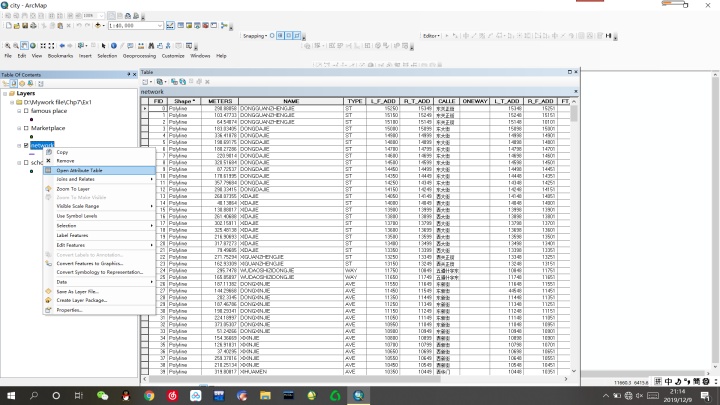Viewport: 720px width, 405px height.
Task: Click the ONEWAY column header
Action: click(x=475, y=101)
